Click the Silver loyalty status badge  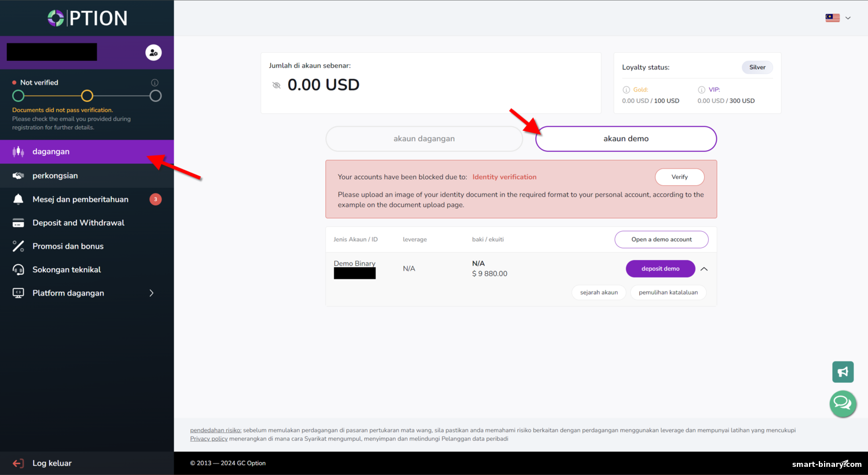click(x=757, y=67)
